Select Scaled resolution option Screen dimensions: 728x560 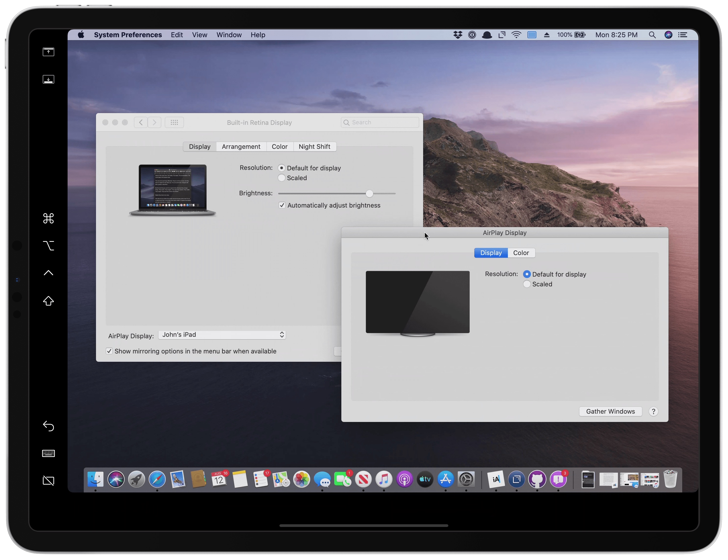527,284
